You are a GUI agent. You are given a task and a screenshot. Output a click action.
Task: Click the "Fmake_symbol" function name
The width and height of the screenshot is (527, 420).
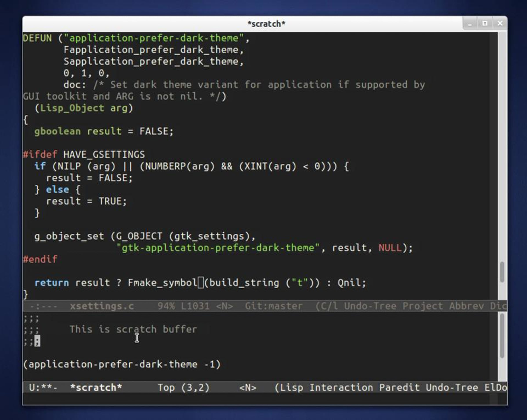[x=162, y=283]
